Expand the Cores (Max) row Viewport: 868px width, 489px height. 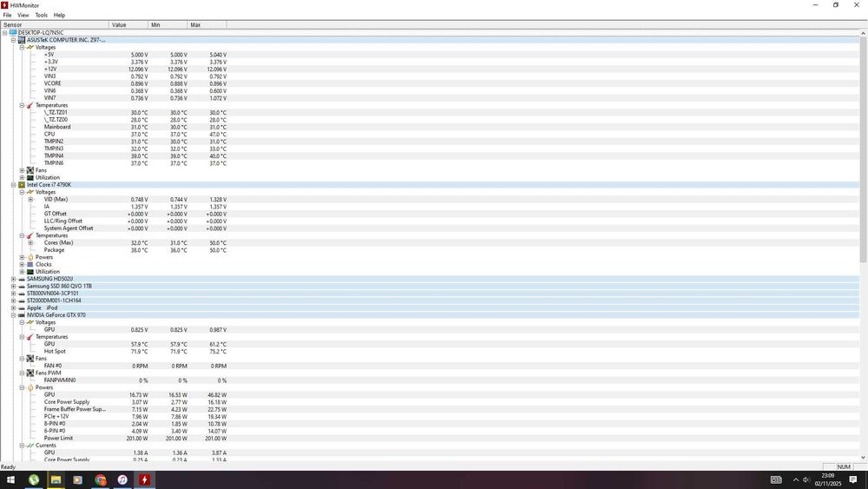pos(30,243)
